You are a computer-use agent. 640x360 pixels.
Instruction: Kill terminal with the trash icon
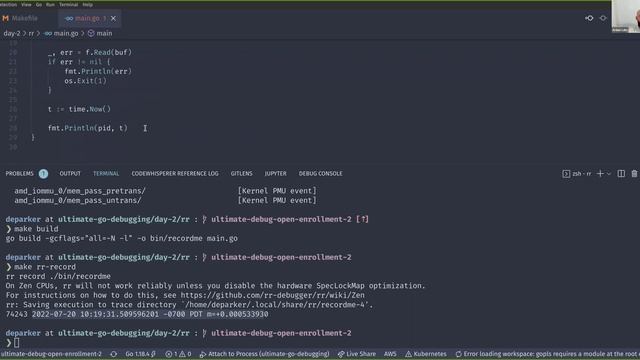(x=634, y=173)
